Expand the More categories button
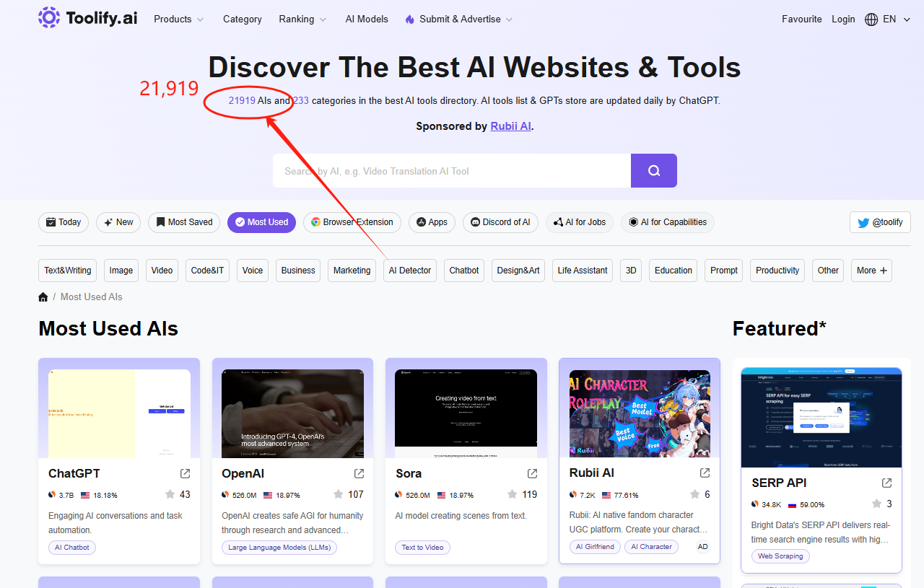 [871, 271]
